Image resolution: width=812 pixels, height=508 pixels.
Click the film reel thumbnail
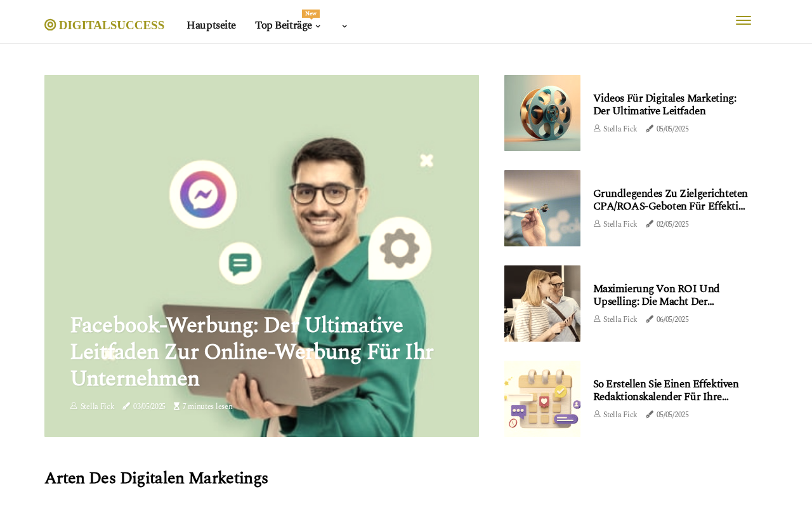[542, 113]
